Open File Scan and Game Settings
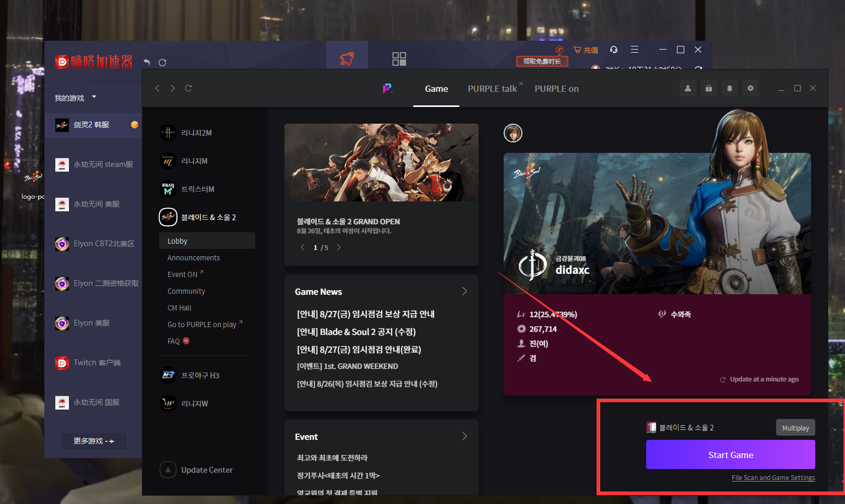 pos(773,478)
